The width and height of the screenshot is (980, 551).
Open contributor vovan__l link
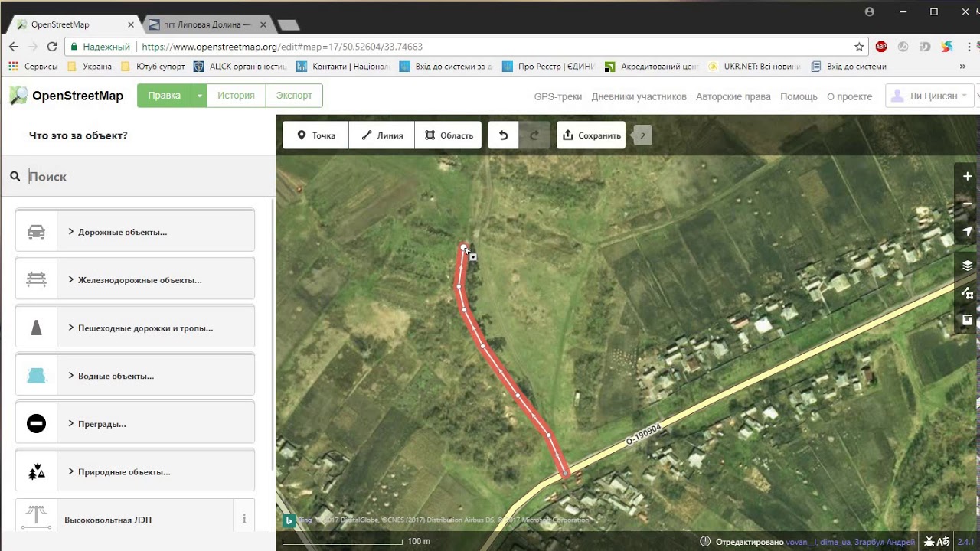(801, 542)
